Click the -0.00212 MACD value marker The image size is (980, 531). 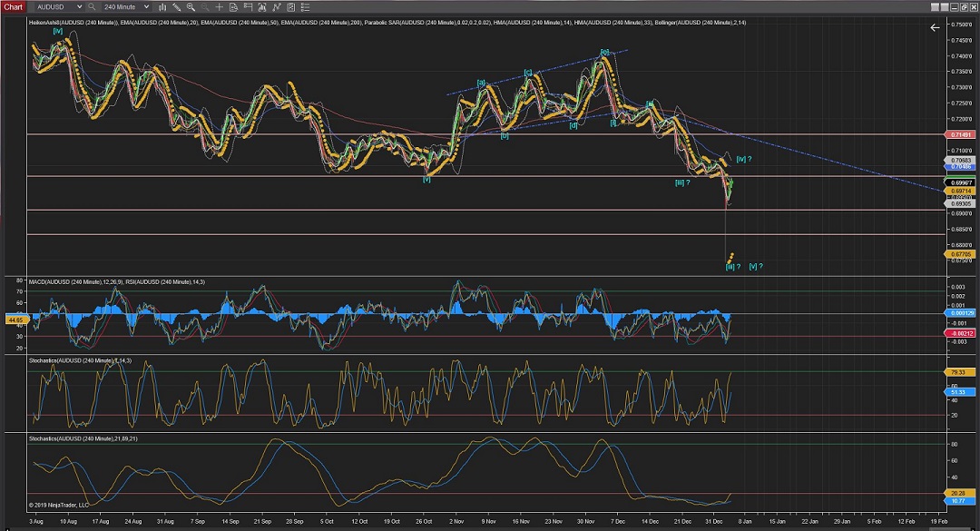961,333
